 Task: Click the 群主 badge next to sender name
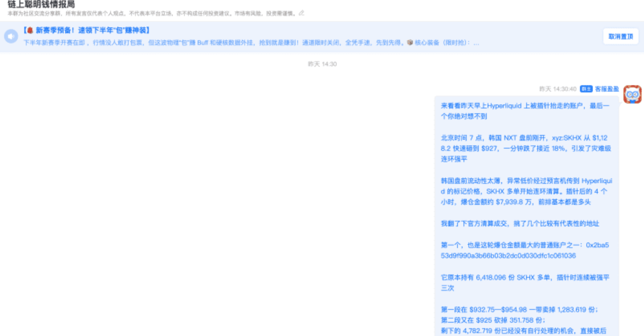tap(586, 89)
